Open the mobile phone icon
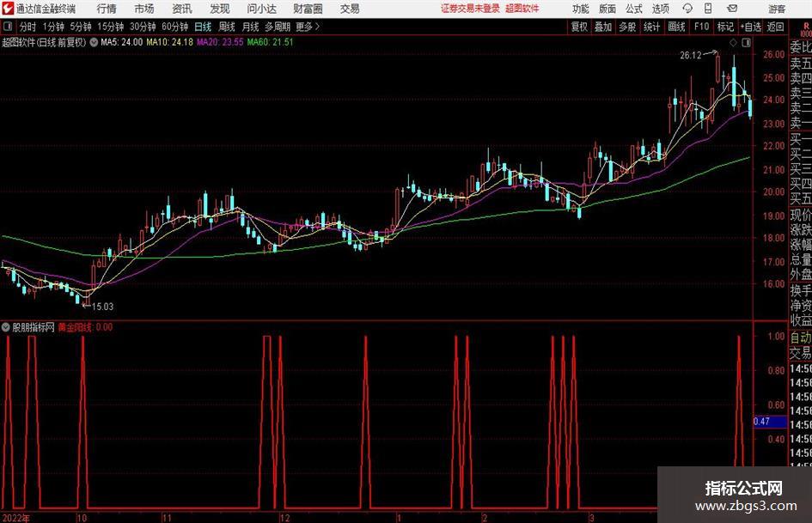The width and height of the screenshot is (812, 523). pyautogui.click(x=708, y=9)
